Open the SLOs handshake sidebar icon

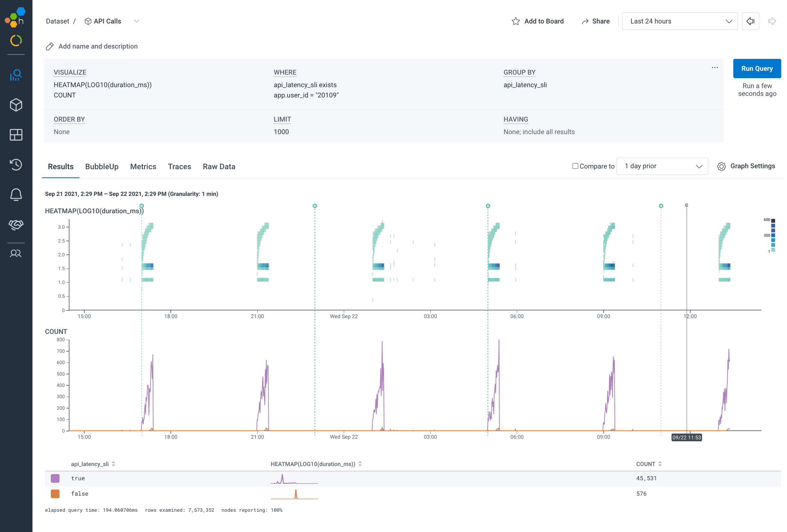tap(16, 224)
